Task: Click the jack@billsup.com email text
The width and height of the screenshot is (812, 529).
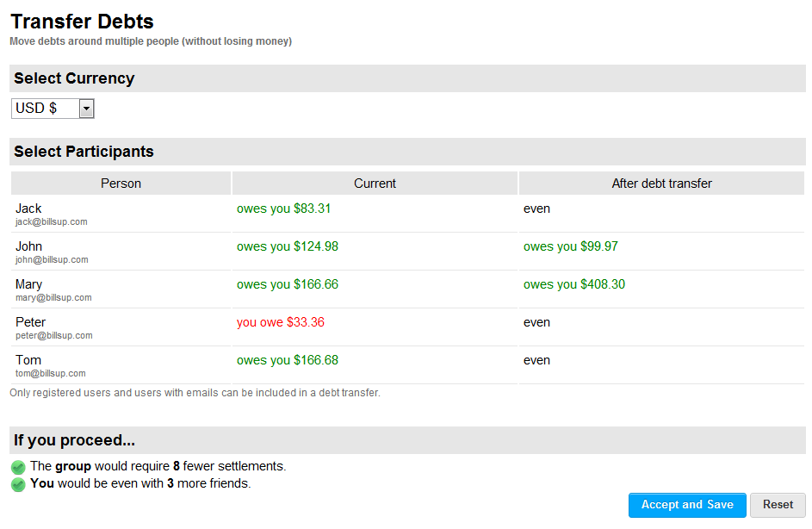Action: click(x=51, y=222)
